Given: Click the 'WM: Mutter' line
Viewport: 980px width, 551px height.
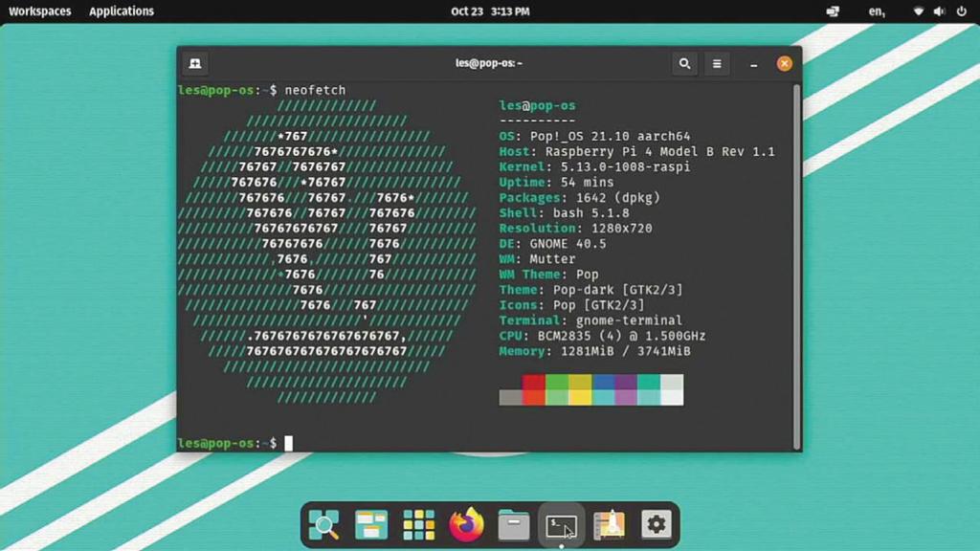Looking at the screenshot, I should coord(537,259).
